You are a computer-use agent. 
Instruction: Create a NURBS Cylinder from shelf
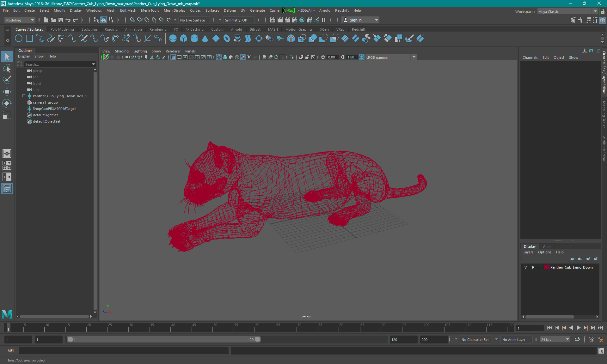tap(194, 39)
